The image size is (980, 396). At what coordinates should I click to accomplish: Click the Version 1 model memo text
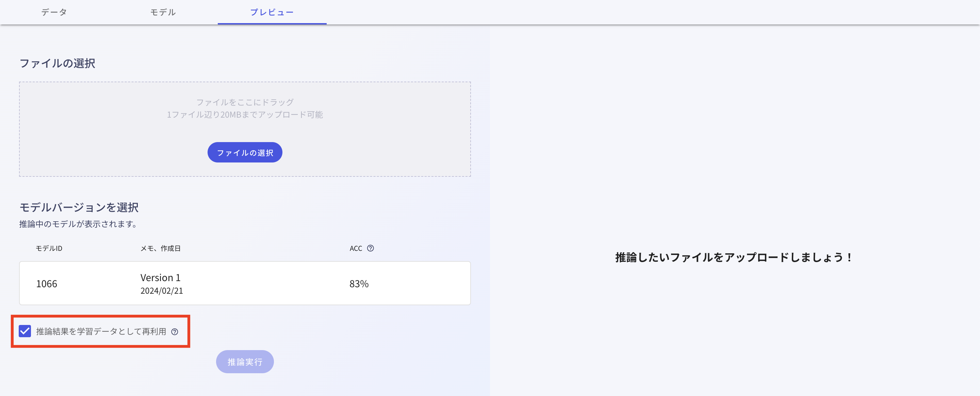pos(161,277)
